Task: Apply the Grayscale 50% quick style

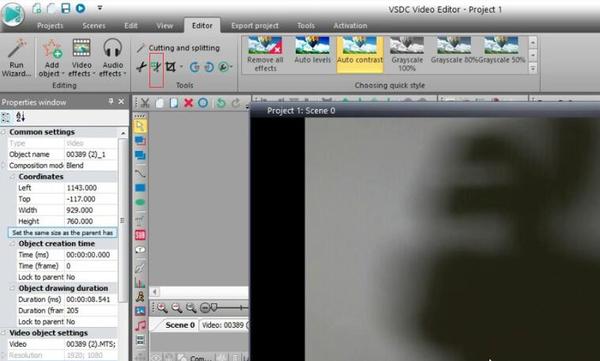Action: click(x=501, y=50)
